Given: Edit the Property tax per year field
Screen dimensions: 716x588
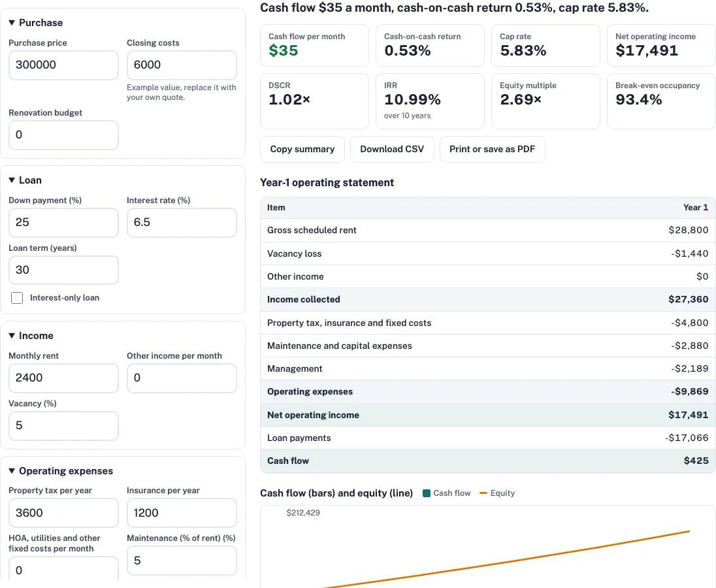Looking at the screenshot, I should click(63, 513).
